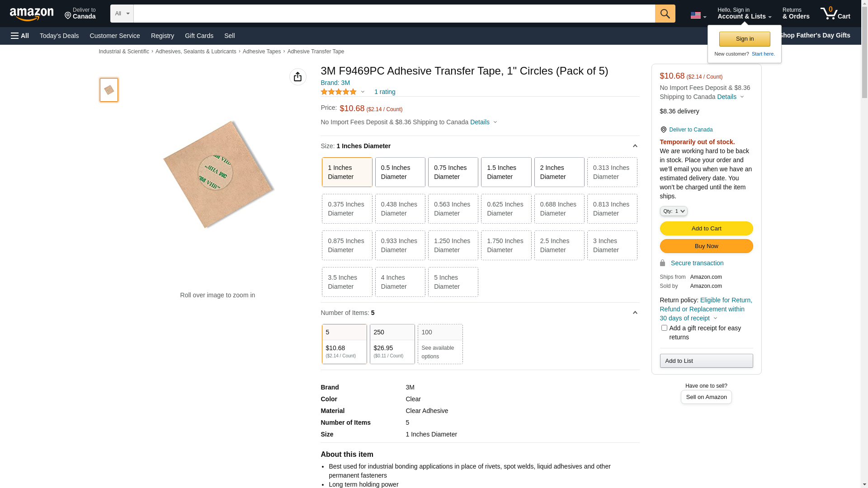Check the gift receipt checkbox

pyautogui.click(x=664, y=328)
